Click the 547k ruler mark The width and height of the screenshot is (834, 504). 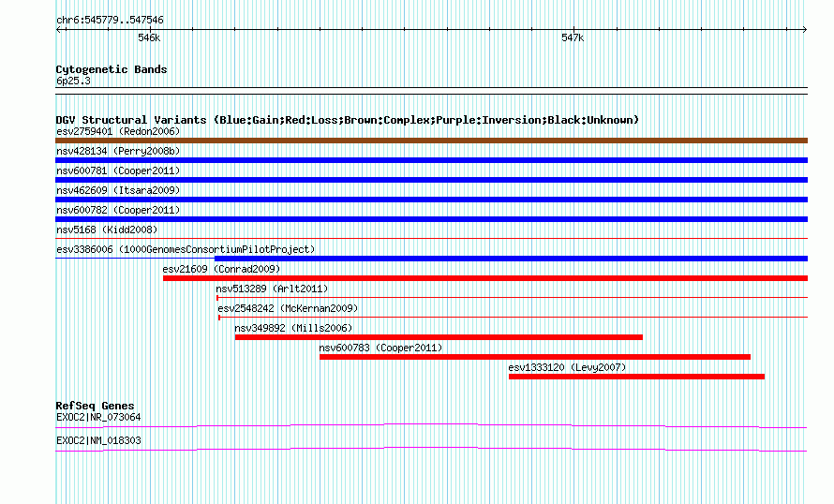[x=573, y=37]
